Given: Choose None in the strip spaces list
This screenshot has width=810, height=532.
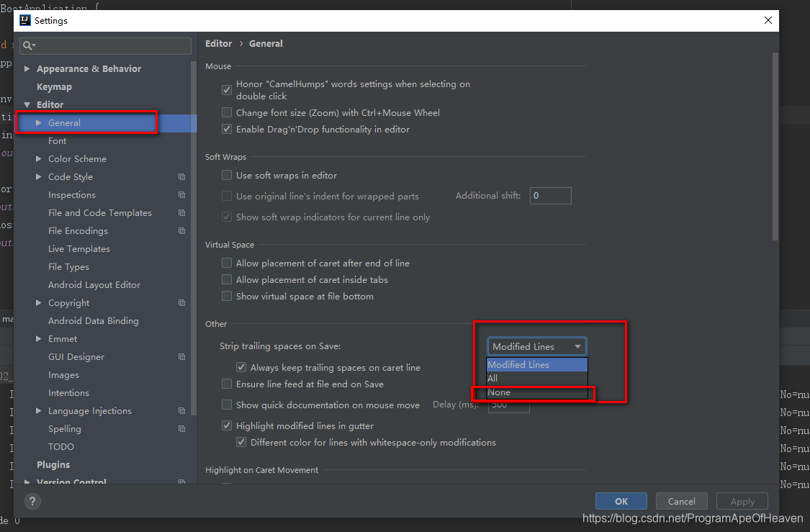Looking at the screenshot, I should 536,392.
